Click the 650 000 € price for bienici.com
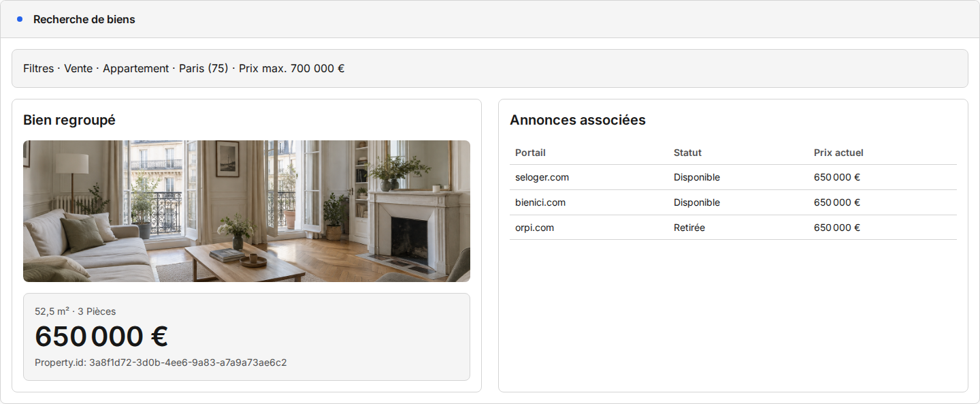Viewport: 980px width, 404px height. [x=837, y=202]
